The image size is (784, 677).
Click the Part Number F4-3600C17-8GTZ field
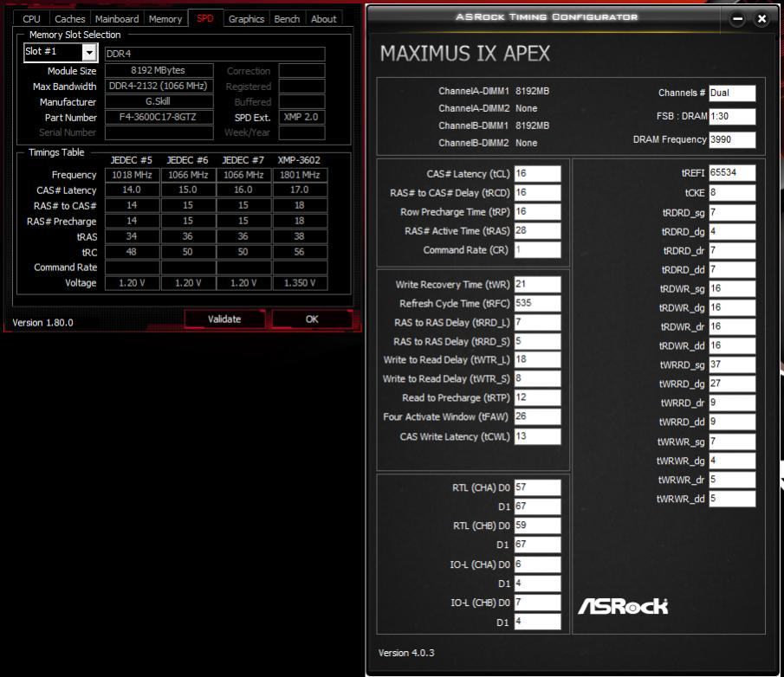point(159,117)
